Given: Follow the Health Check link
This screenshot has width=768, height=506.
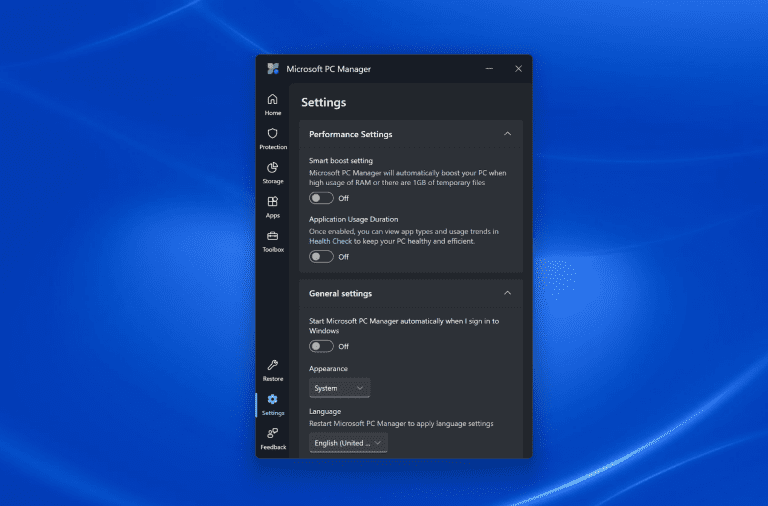Looking at the screenshot, I should point(329,241).
